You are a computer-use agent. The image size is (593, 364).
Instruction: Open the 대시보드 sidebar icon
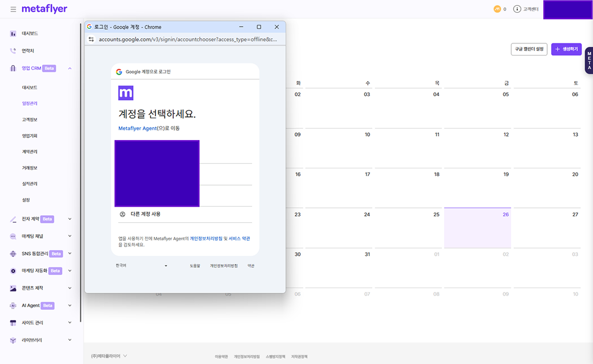point(13,34)
